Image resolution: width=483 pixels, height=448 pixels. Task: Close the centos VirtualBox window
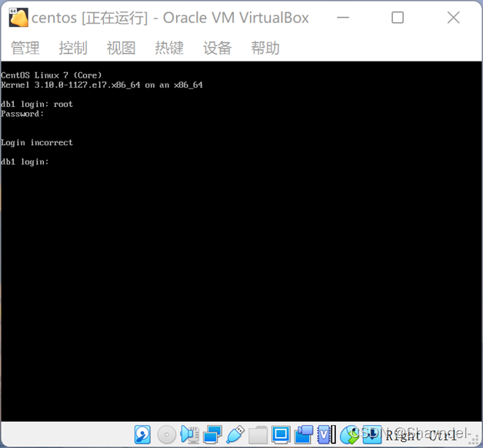454,18
